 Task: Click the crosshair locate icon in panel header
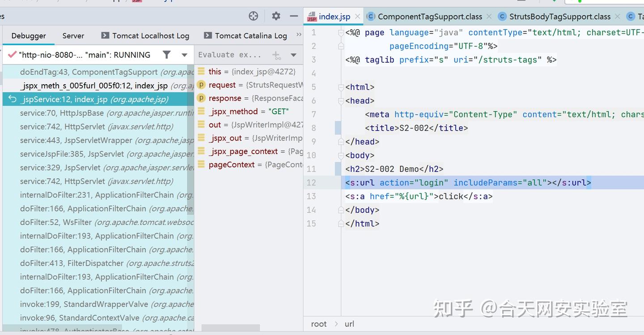point(254,16)
